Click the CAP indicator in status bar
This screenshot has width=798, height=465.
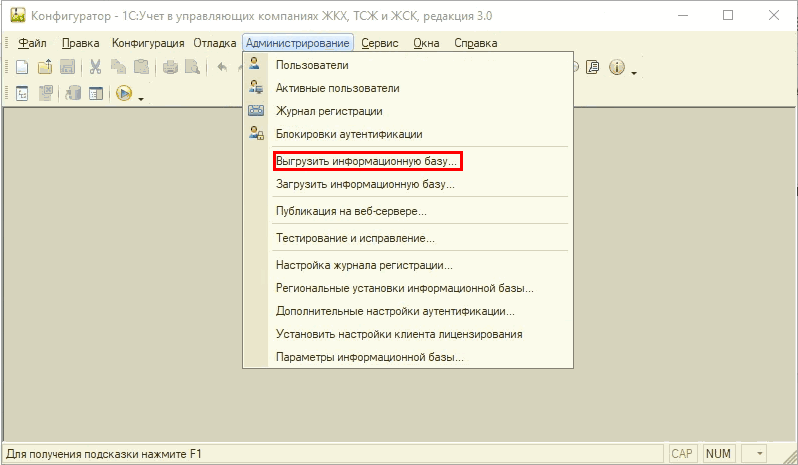[x=682, y=453]
